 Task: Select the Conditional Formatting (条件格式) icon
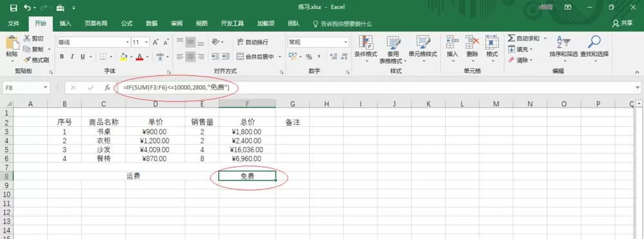(x=366, y=43)
